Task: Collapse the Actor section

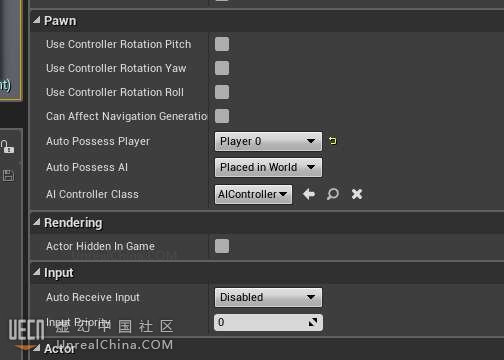Action: pos(36,348)
